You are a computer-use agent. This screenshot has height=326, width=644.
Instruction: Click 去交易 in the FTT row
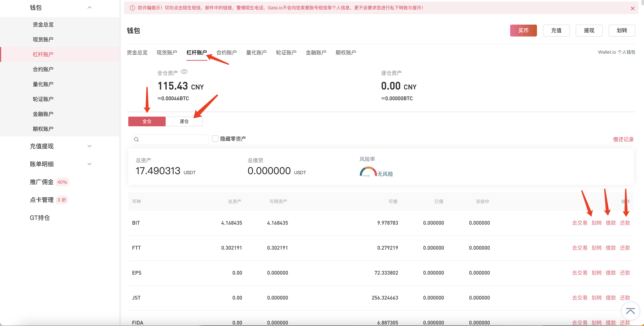579,248
